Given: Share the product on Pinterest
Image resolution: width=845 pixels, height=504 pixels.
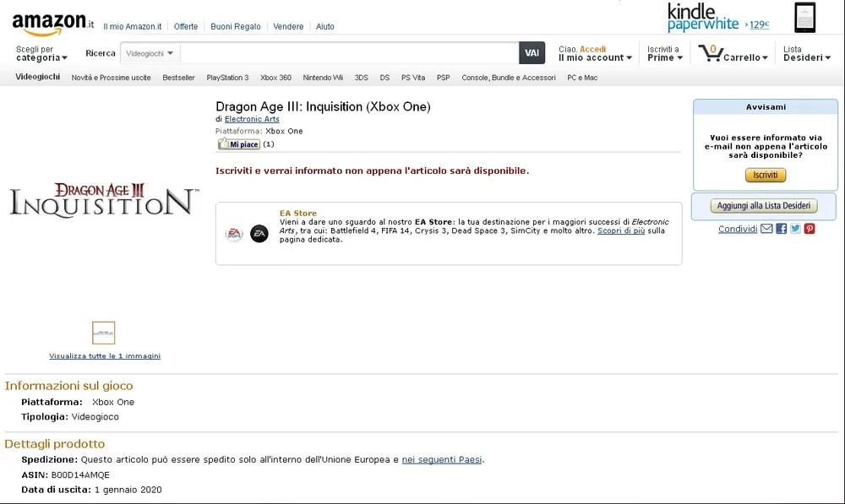Looking at the screenshot, I should pos(810,229).
